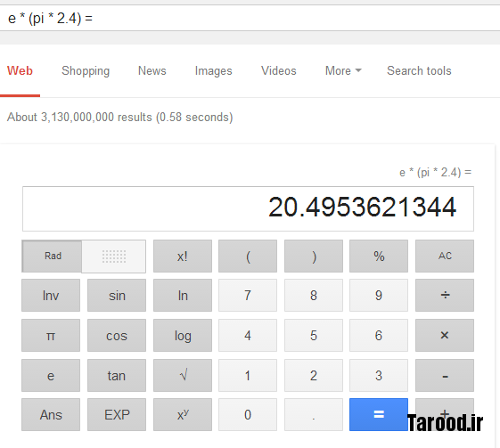This screenshot has height=448, width=500.
Task: Switch angle mode to Rad
Action: point(52,257)
